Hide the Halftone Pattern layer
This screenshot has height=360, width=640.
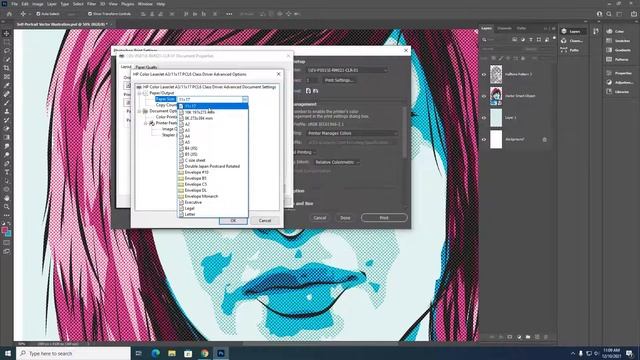484,75
